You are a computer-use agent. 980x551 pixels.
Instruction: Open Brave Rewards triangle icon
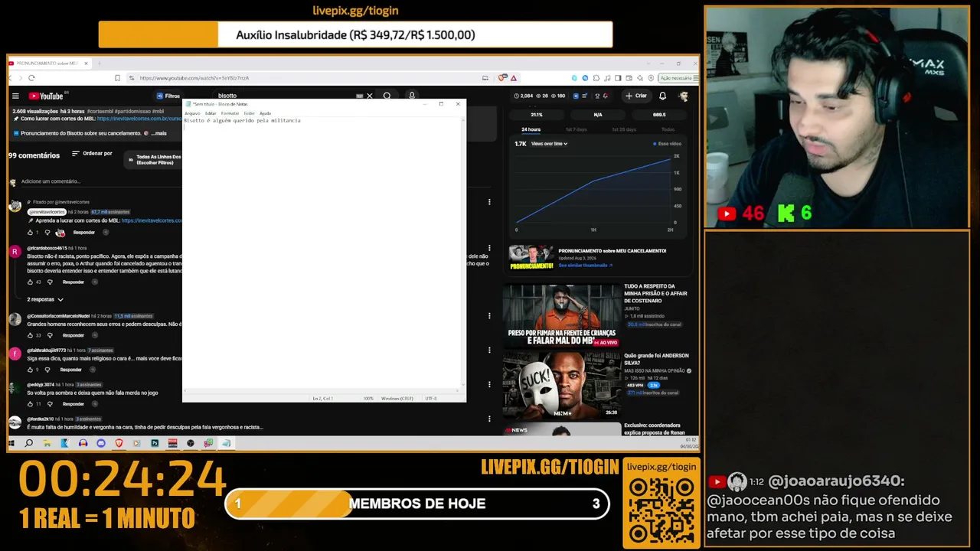point(514,78)
